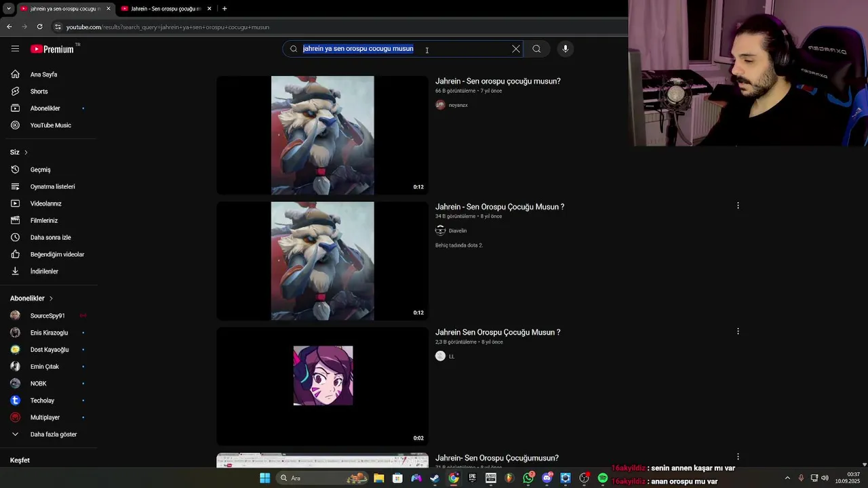Viewport: 868px width, 488px height.
Task: Open Spotify from taskbar
Action: click(603, 478)
